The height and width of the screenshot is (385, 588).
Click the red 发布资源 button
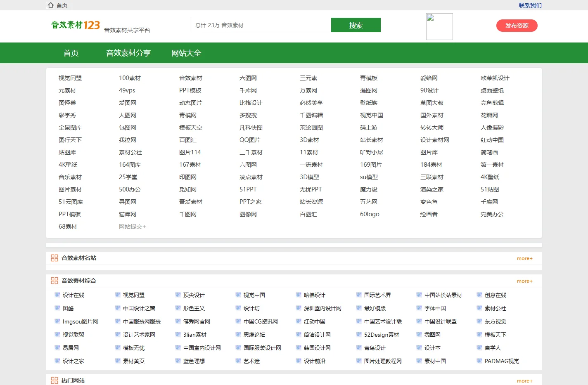tap(517, 26)
